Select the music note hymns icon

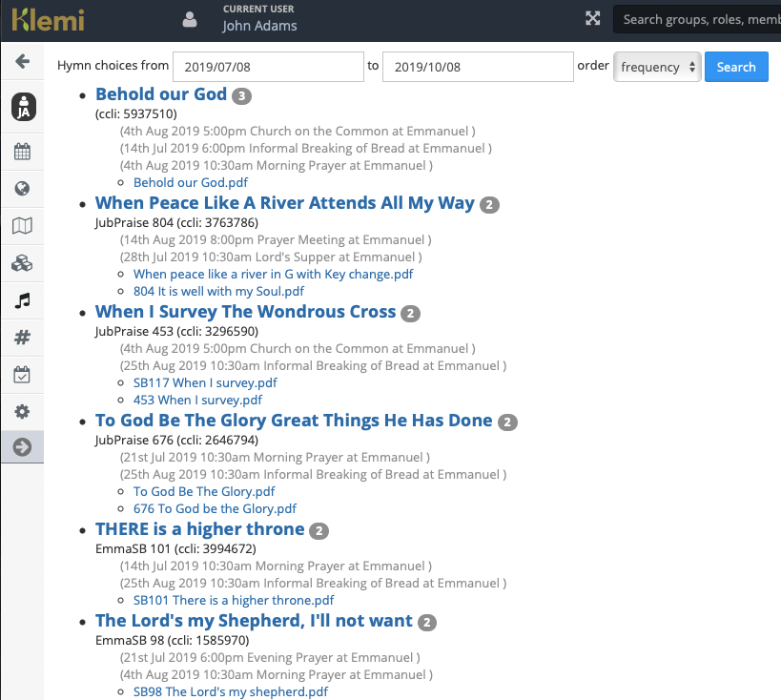click(x=22, y=299)
